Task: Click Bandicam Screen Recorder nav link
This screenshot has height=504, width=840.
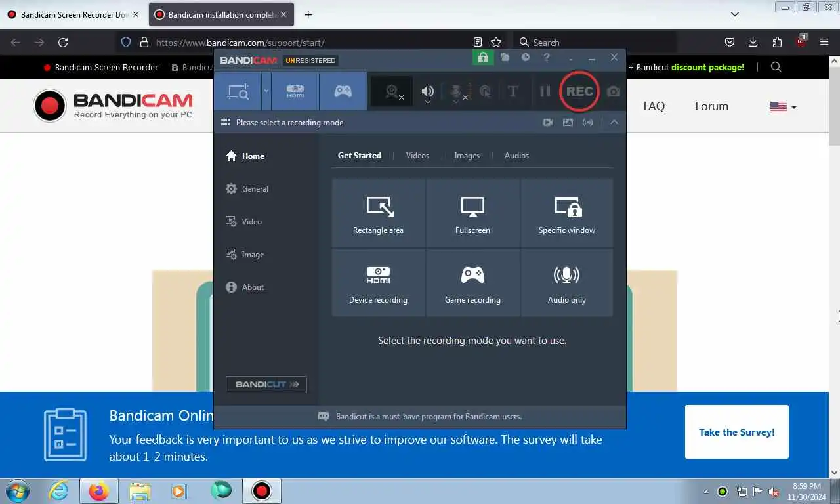Action: pyautogui.click(x=100, y=67)
